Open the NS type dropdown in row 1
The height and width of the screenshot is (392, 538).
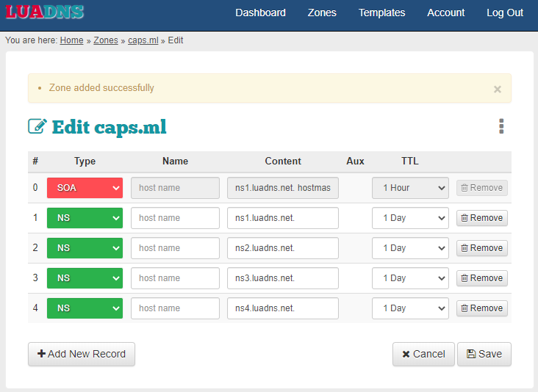[85, 218]
